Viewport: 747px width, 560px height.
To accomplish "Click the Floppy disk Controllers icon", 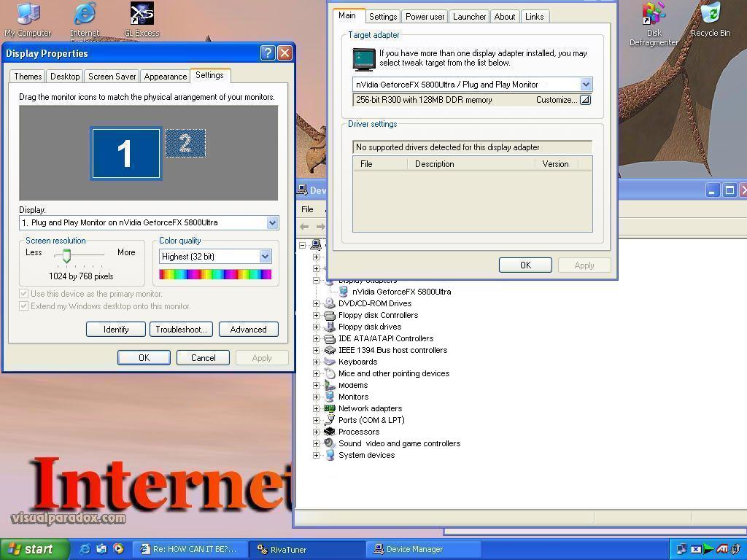I will point(329,315).
